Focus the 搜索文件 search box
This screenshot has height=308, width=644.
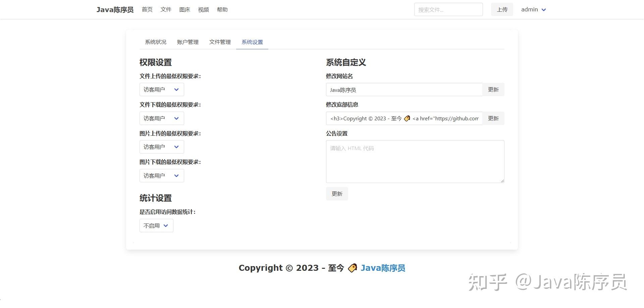[x=448, y=9]
